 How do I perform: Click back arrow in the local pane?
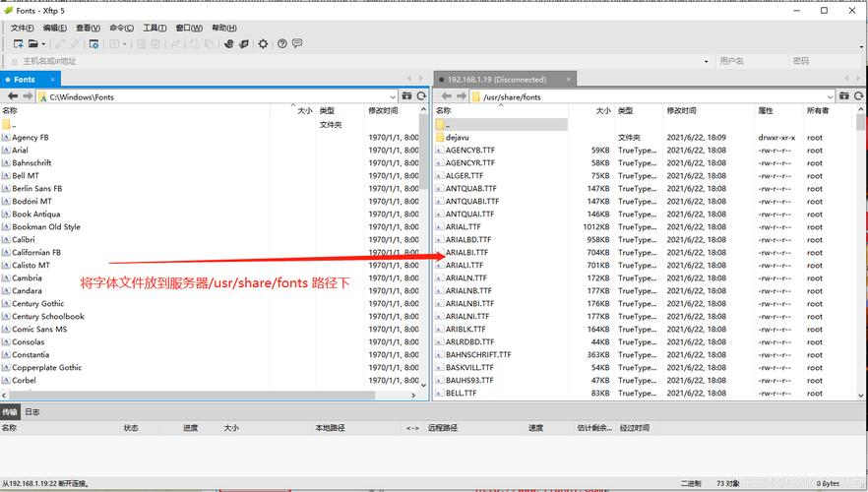tap(13, 96)
